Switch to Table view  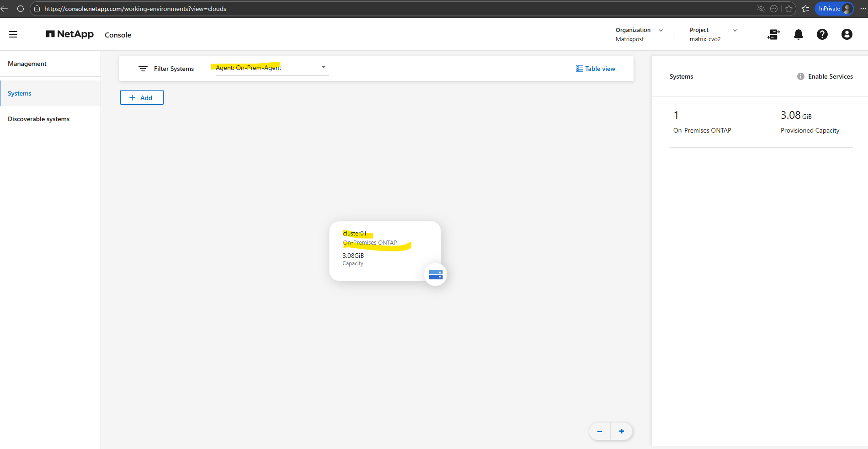coord(595,69)
